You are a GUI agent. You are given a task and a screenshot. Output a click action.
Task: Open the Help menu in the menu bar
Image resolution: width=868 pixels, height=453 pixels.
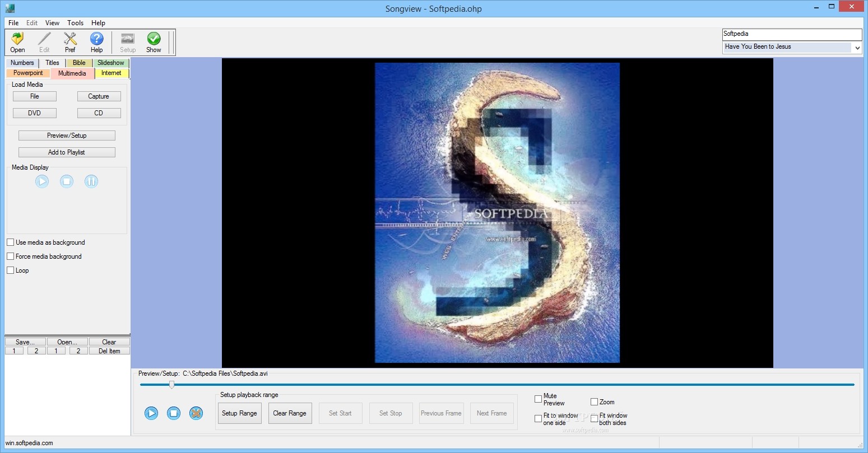(98, 23)
